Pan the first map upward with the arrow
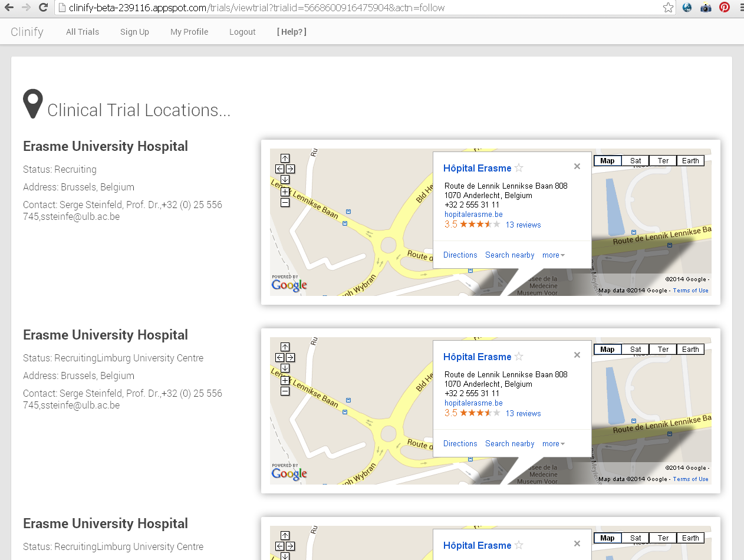This screenshot has height=560, width=744. [285, 158]
